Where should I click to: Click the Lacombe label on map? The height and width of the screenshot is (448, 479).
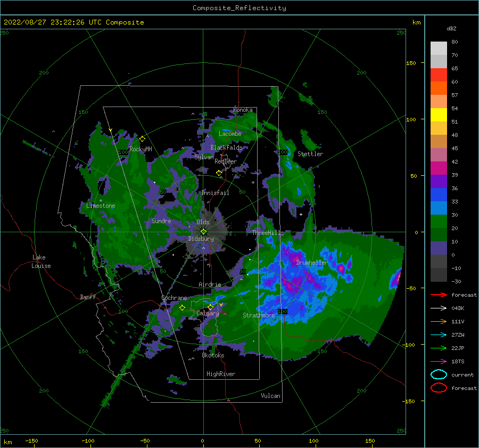pos(230,134)
